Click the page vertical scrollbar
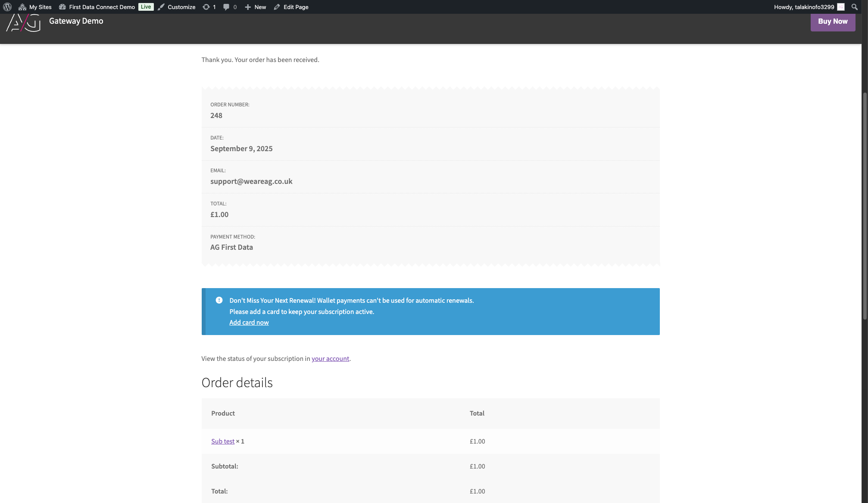The image size is (868, 503). point(865,207)
